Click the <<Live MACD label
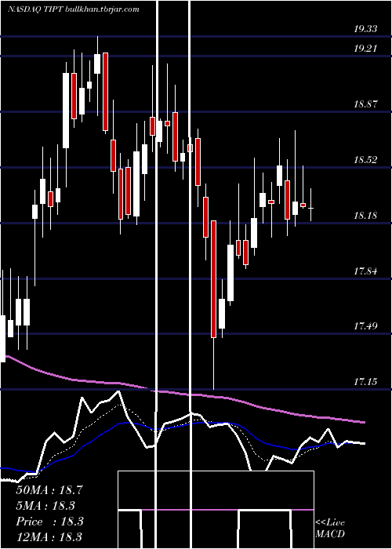 coord(330,529)
